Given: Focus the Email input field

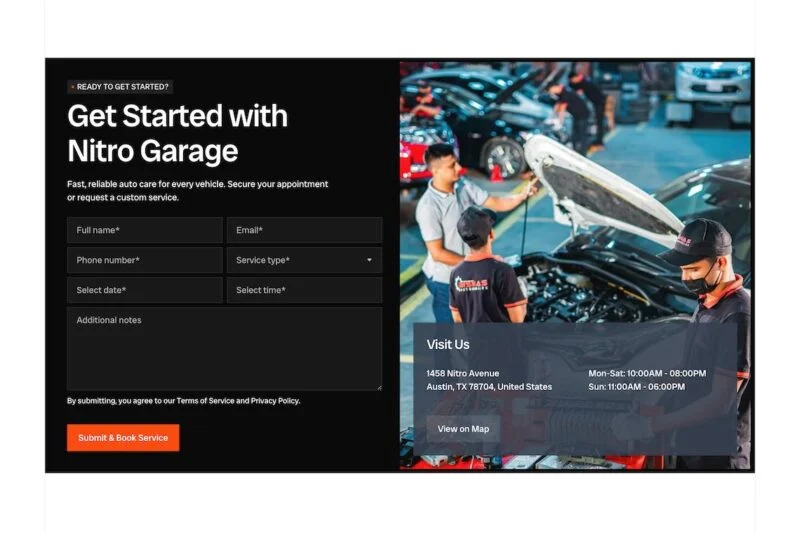Looking at the screenshot, I should click(304, 230).
